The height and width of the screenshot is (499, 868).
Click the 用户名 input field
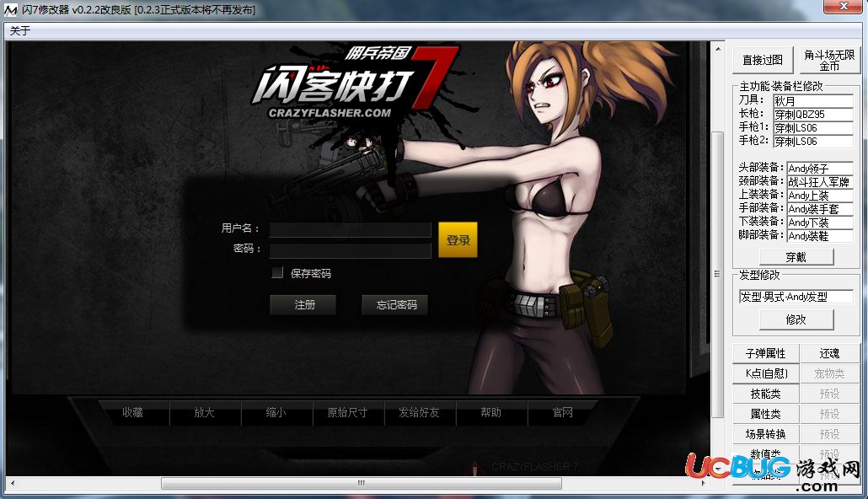pyautogui.click(x=350, y=229)
